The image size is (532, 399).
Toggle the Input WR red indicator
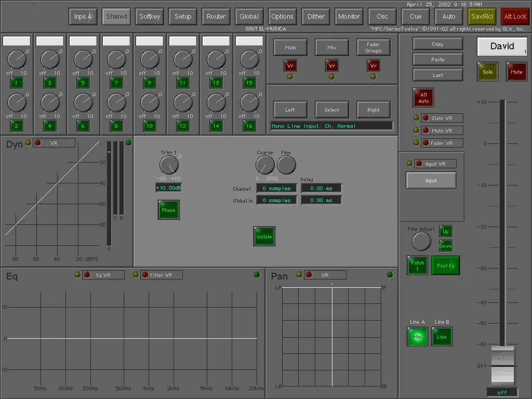[419, 164]
